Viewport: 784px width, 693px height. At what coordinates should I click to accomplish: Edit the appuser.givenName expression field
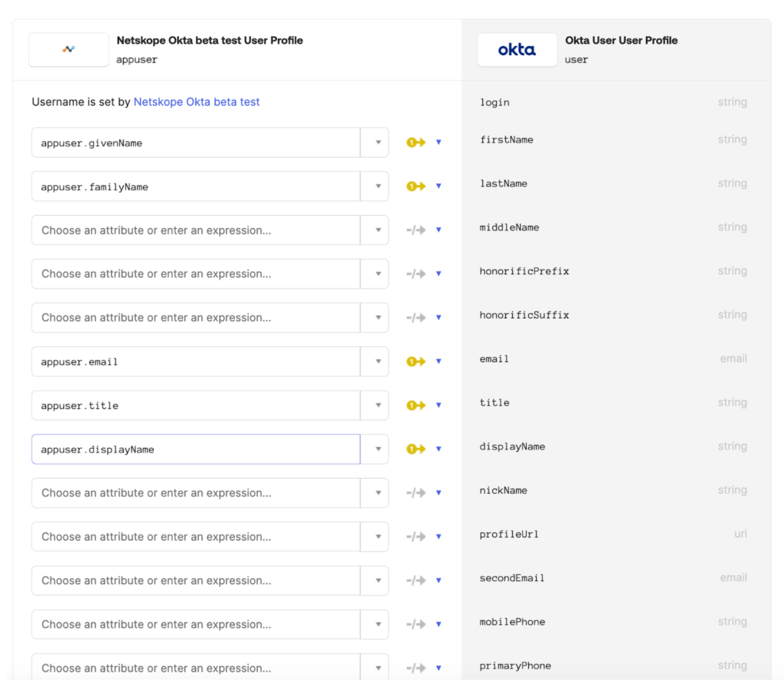[x=196, y=142]
